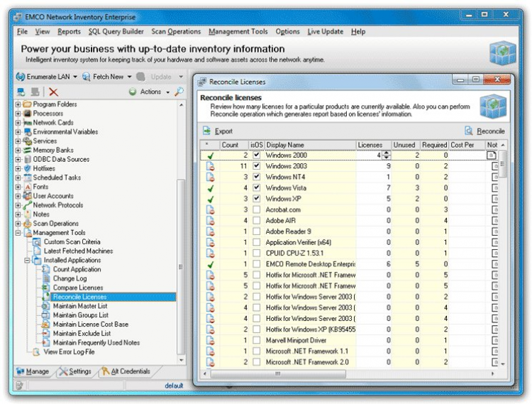Click the Reconcile magnifier icon
The image size is (532, 404).
click(469, 131)
